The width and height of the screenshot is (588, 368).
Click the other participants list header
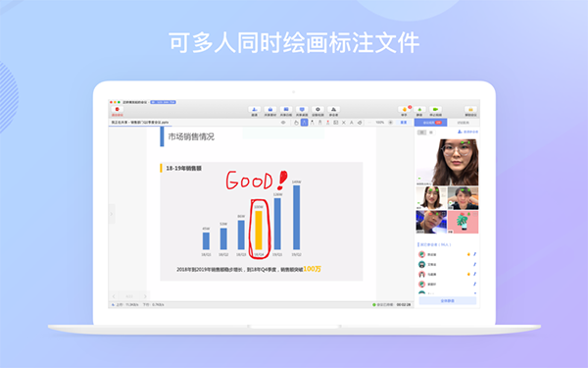click(435, 244)
